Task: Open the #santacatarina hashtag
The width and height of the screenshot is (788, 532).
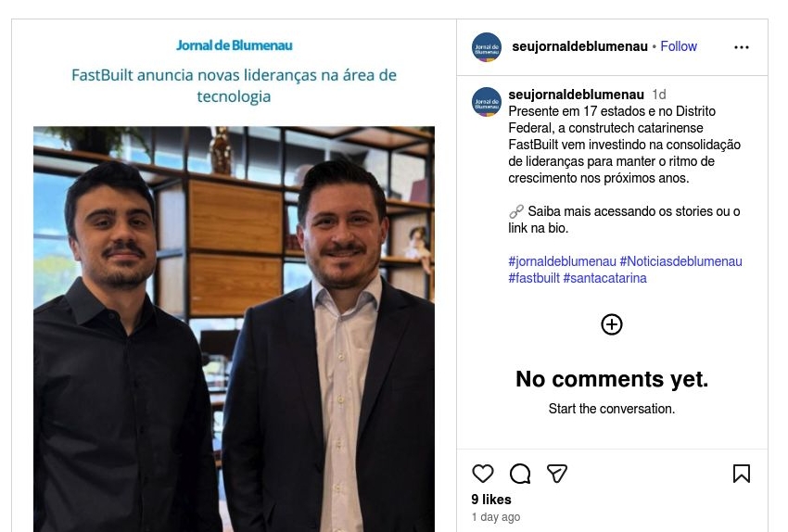Action: point(605,278)
